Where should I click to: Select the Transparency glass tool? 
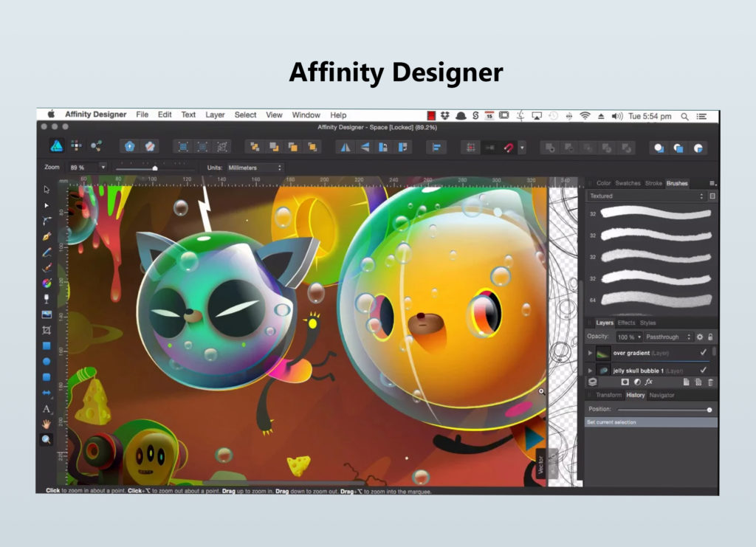pos(47,299)
